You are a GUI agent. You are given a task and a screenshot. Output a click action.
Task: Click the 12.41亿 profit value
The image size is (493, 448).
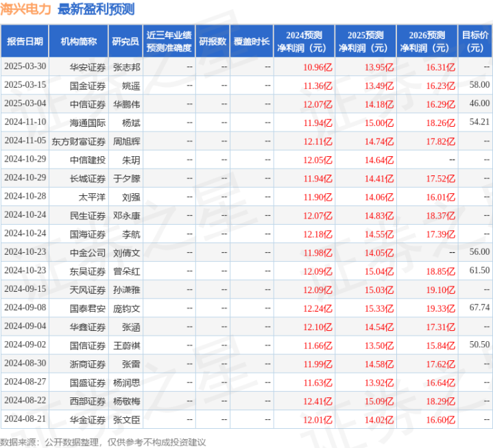(317, 401)
